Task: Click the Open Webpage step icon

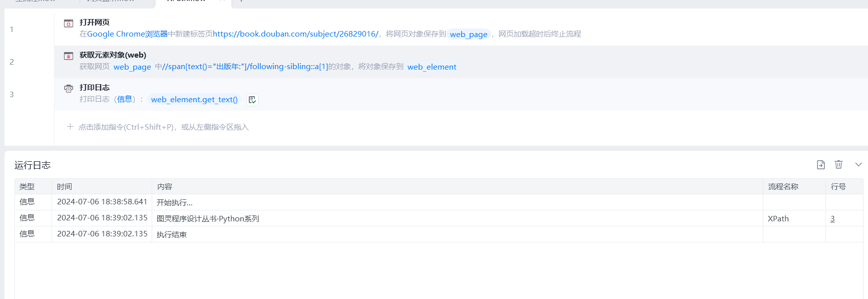Action: (x=69, y=23)
